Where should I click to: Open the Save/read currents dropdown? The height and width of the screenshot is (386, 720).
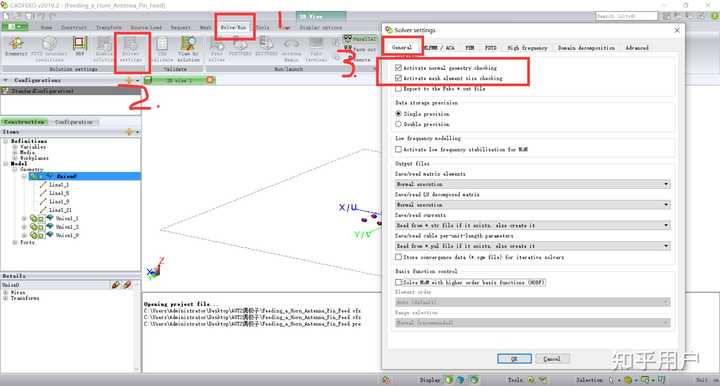pos(532,225)
